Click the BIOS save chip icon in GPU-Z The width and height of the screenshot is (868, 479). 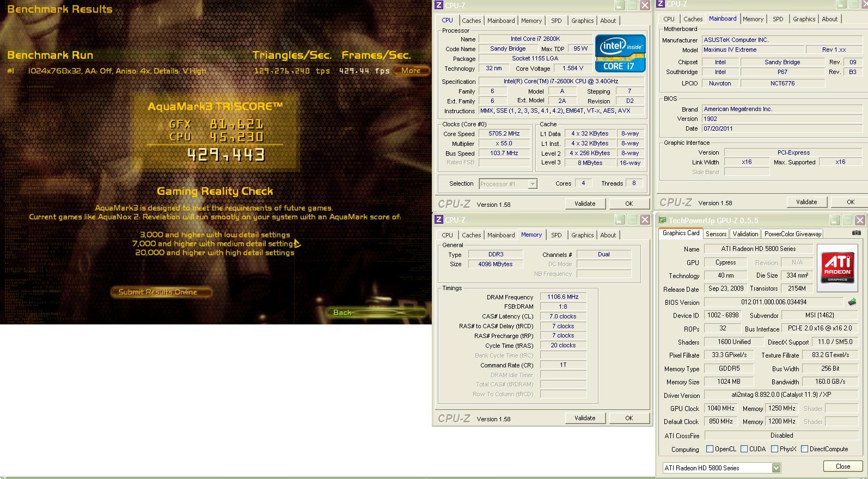coord(852,302)
